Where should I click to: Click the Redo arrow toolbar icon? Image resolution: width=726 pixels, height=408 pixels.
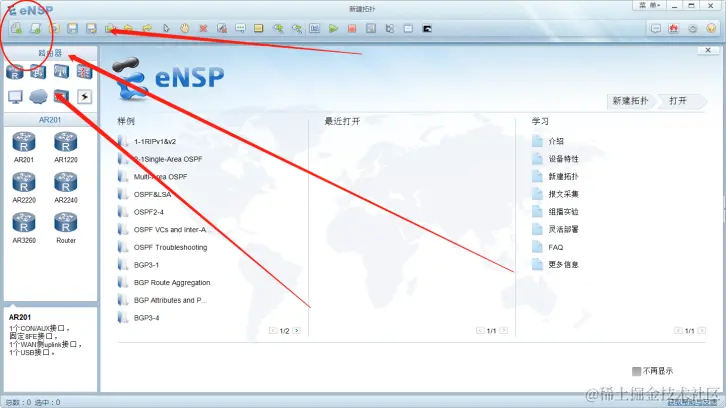point(147,29)
